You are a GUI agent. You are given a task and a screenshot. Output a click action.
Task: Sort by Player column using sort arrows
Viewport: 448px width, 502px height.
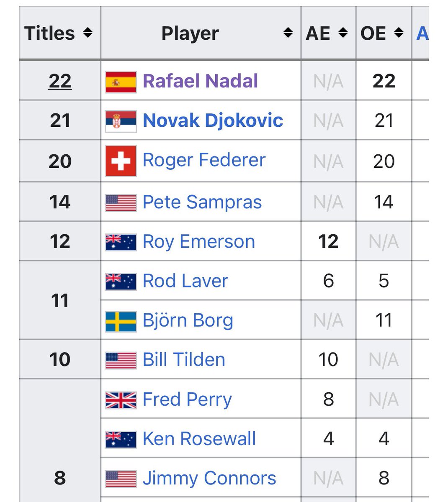(x=288, y=33)
